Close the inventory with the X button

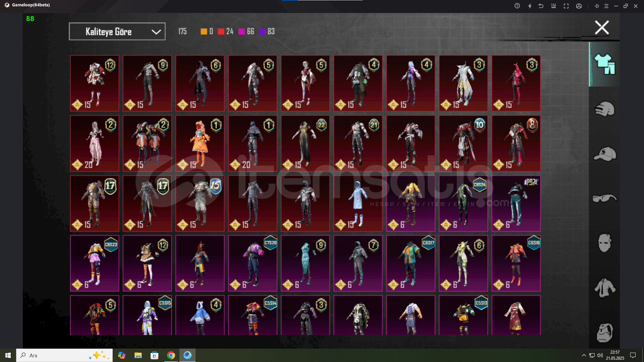tap(602, 27)
